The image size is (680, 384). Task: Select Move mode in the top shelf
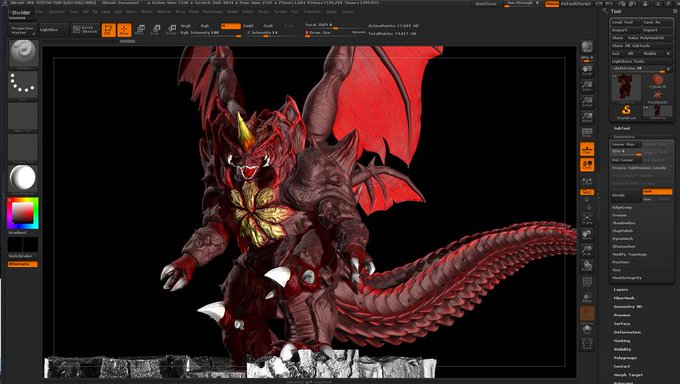pyautogui.click(x=140, y=30)
